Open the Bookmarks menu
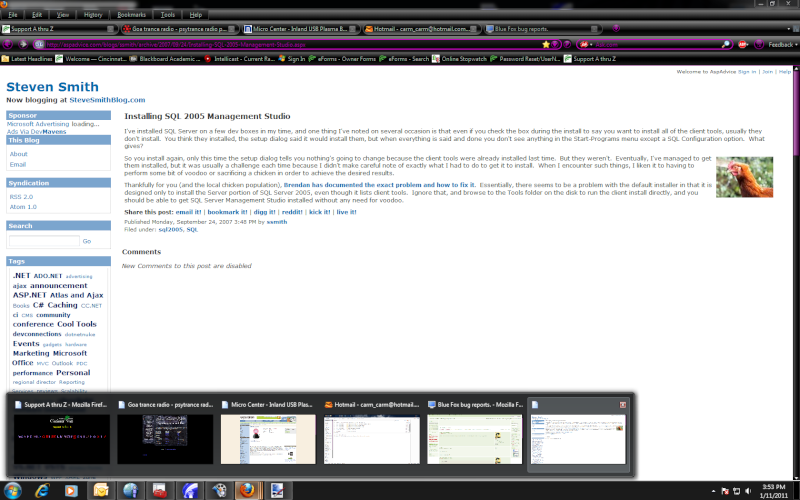Viewport: 800px width, 500px height. [132, 15]
